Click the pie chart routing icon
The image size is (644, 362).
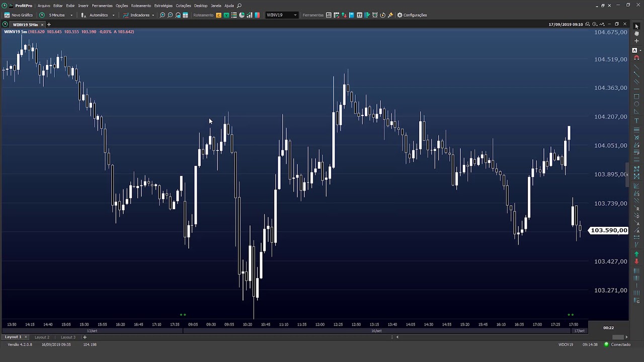pos(242,15)
